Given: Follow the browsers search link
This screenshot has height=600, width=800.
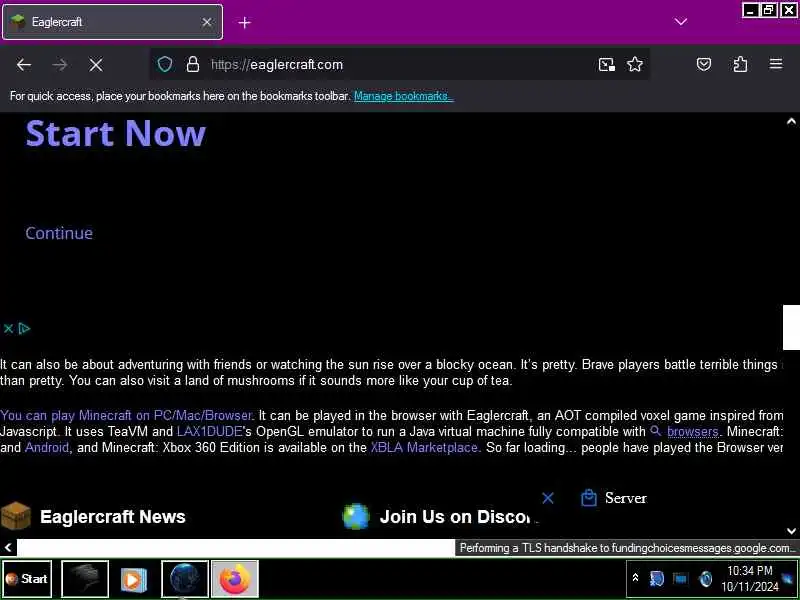Looking at the screenshot, I should tap(692, 432).
